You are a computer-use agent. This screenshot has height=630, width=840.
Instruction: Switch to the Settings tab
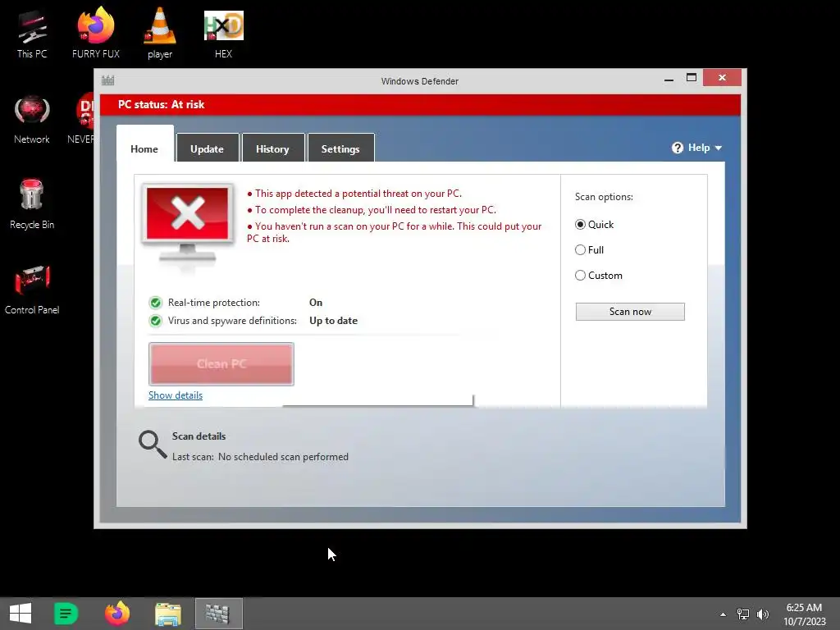click(340, 148)
